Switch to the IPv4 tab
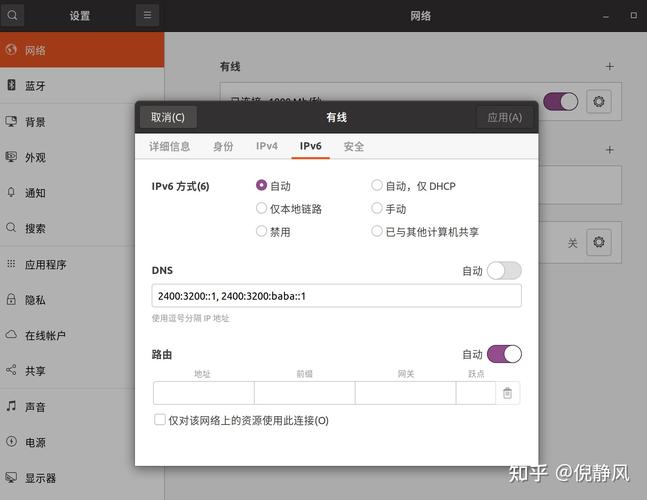The image size is (647, 500). click(267, 146)
